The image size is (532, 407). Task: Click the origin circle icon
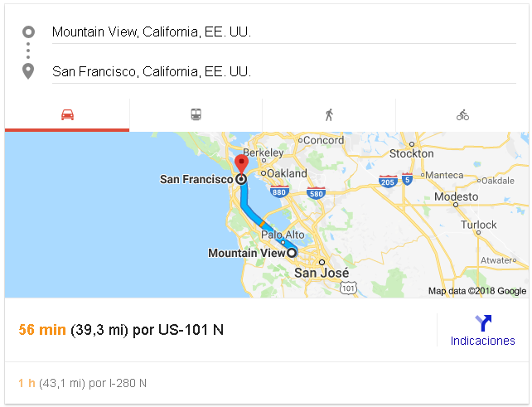click(28, 32)
